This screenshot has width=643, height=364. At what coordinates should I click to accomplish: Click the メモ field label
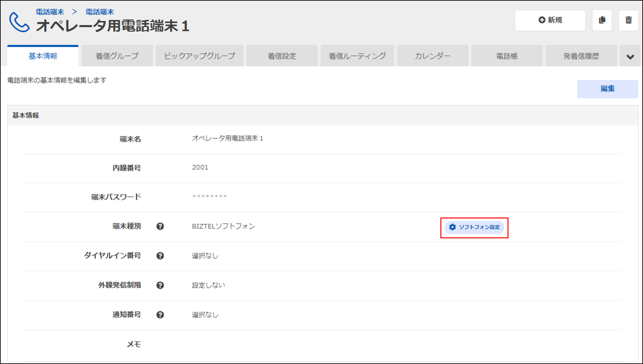(134, 344)
